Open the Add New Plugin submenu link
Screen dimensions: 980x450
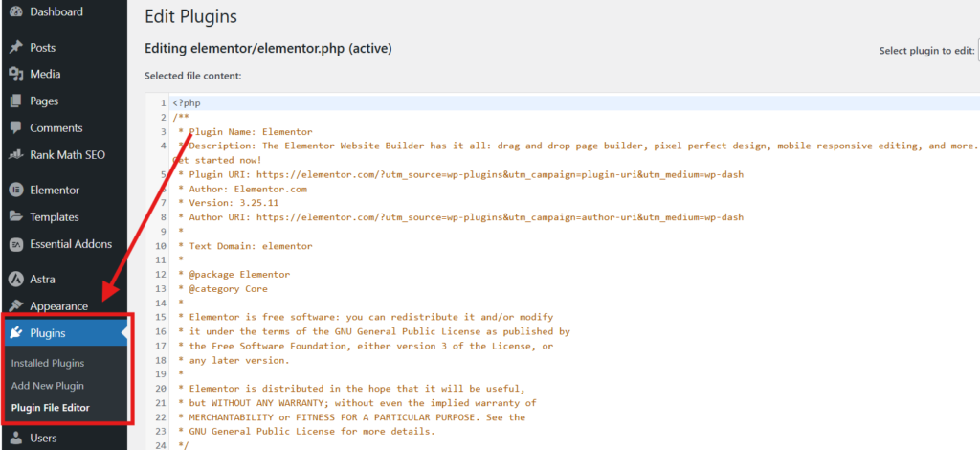[x=48, y=386]
